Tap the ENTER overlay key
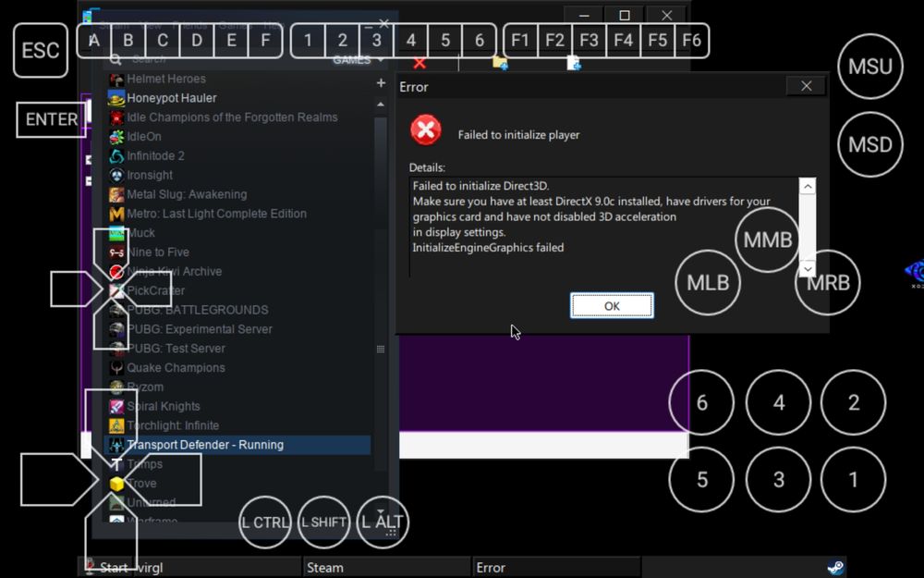 coord(51,119)
